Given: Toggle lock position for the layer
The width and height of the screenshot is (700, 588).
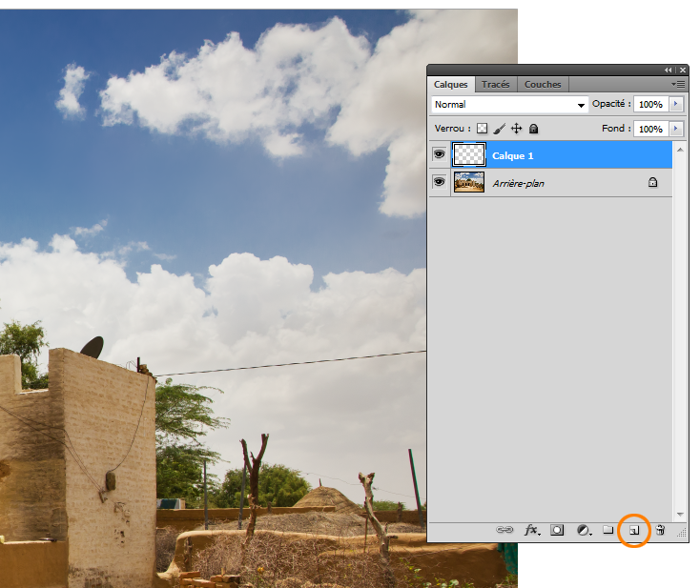Looking at the screenshot, I should click(x=516, y=129).
